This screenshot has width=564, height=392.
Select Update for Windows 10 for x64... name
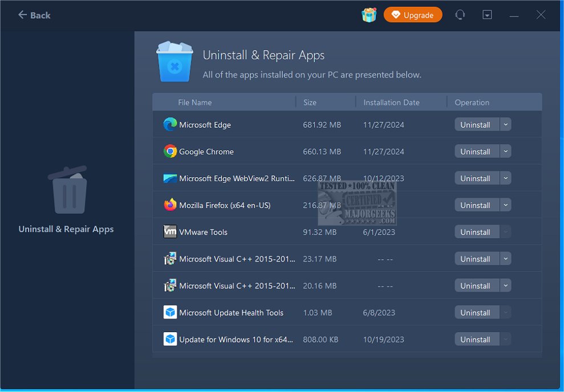tap(236, 340)
